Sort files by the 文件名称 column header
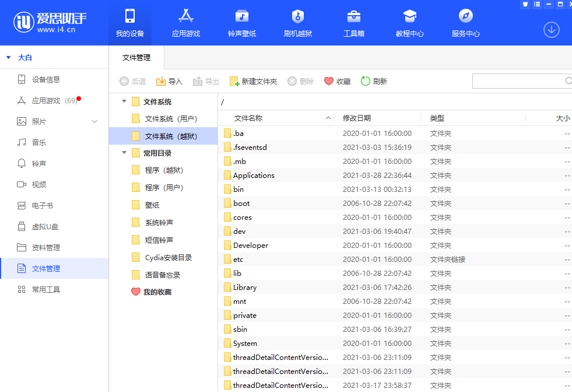This screenshot has height=392, width=572. pyautogui.click(x=248, y=118)
